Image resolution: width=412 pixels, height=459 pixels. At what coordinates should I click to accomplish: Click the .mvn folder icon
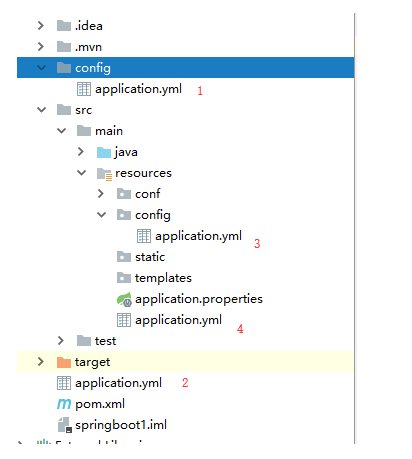64,47
